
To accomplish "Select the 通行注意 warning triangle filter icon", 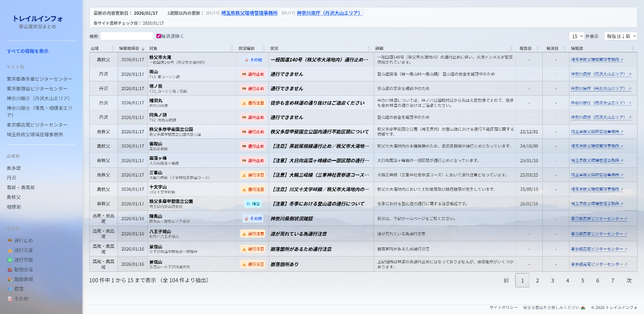I will click(9, 250).
